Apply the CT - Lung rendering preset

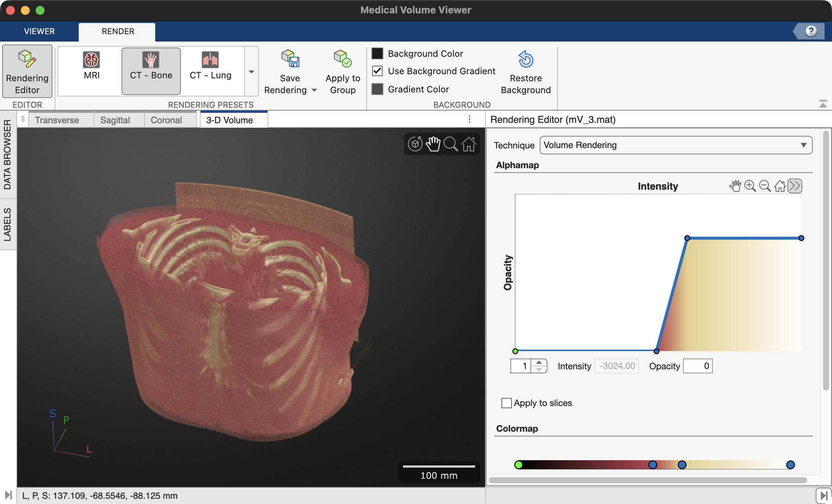coord(210,71)
